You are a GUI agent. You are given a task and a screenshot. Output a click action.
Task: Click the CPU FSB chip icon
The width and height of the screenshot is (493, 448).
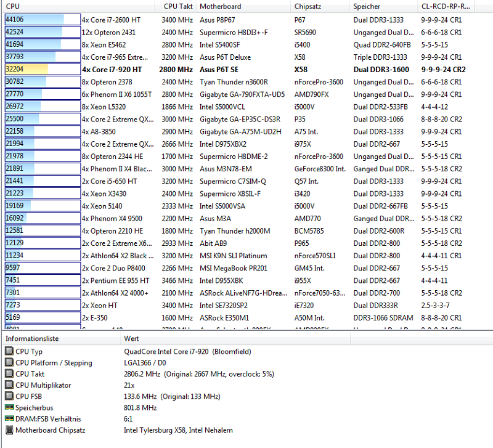point(9,396)
